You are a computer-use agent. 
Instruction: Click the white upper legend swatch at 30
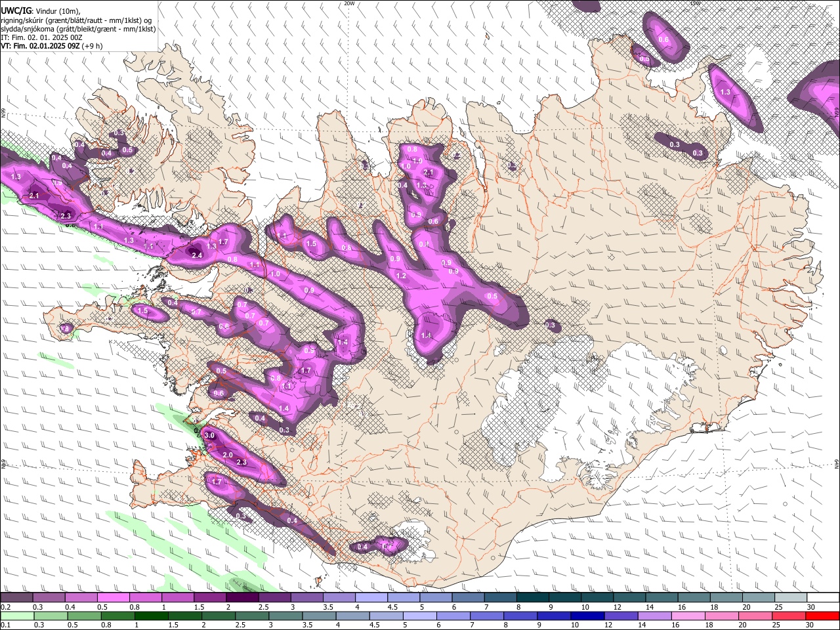point(824,597)
